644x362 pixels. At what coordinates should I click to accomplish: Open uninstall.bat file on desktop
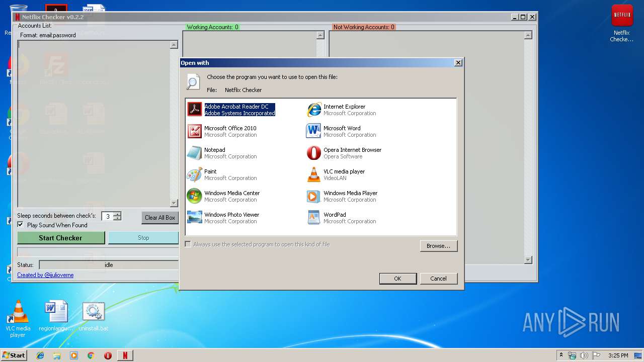(x=94, y=317)
